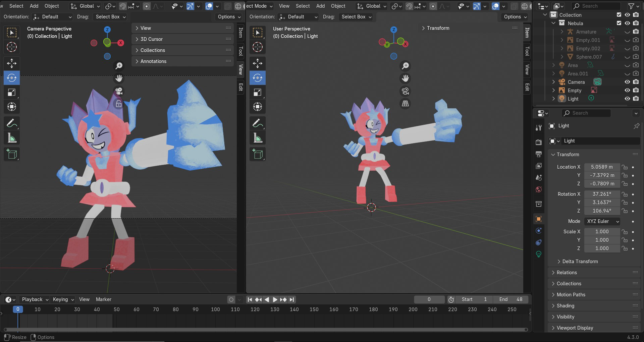Select the Add Cube tool in left viewport
Image resolution: width=644 pixels, height=342 pixels.
pos(12,154)
